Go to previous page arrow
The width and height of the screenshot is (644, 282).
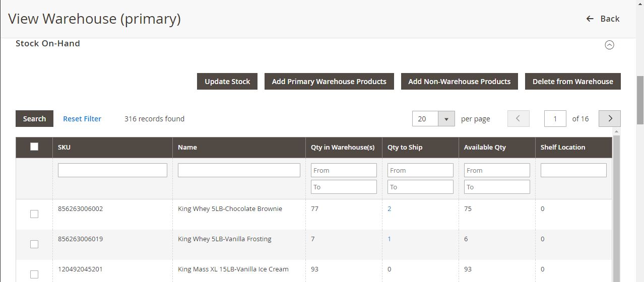[518, 119]
